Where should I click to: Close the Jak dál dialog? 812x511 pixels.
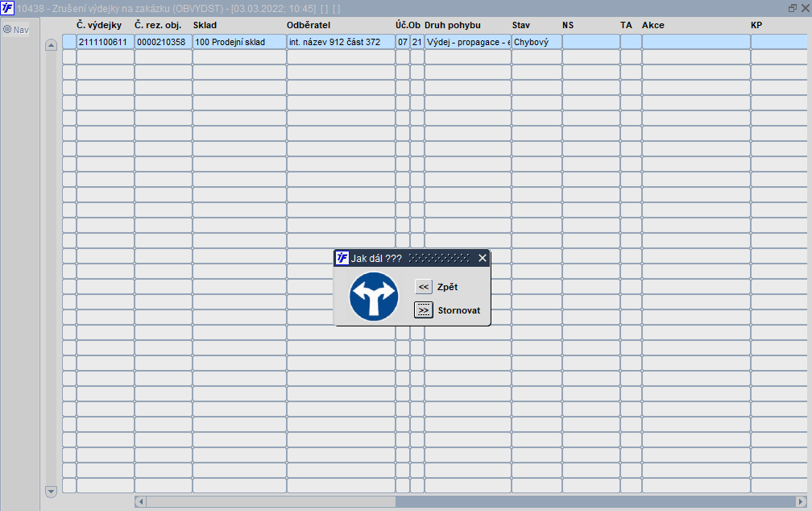point(483,258)
